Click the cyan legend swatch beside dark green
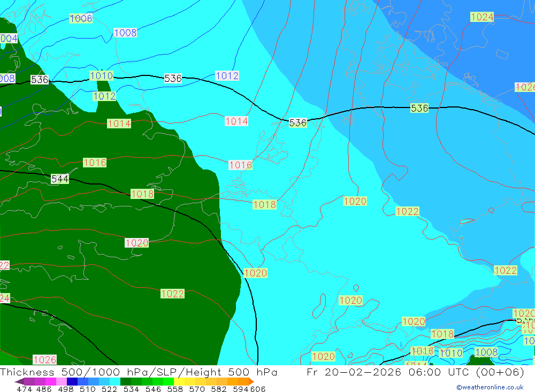Screen dimensions: 535x392 115,381
